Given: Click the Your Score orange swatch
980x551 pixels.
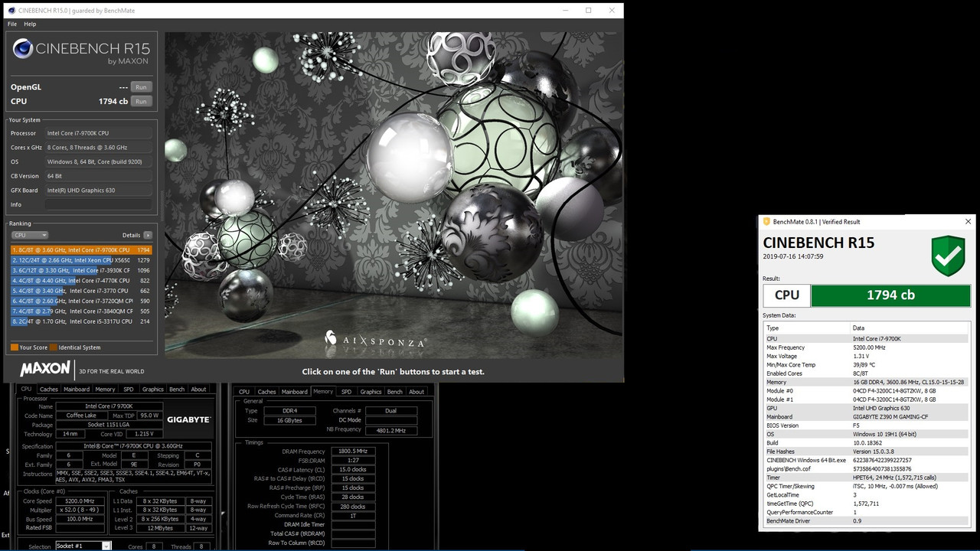Looking at the screenshot, I should click(x=15, y=347).
